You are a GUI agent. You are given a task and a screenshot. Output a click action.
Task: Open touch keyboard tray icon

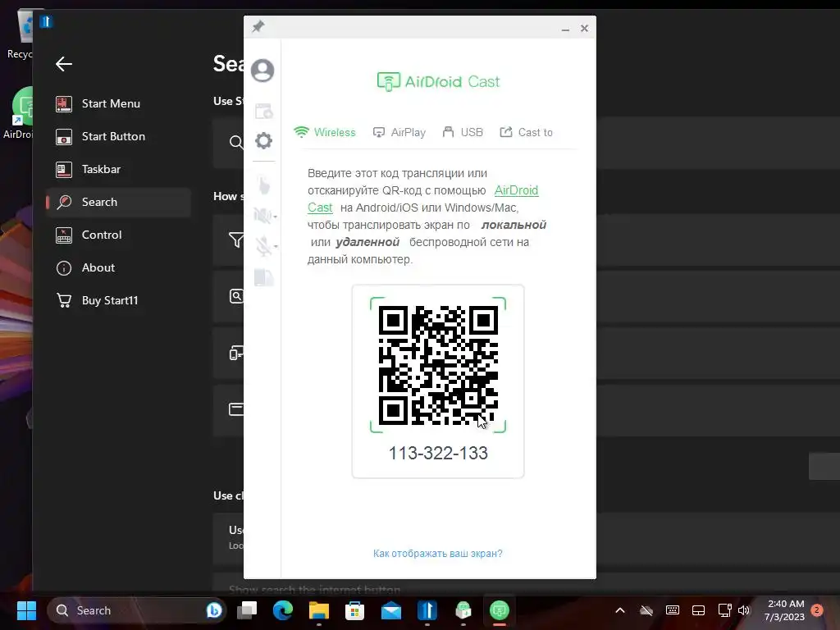pyautogui.click(x=673, y=610)
